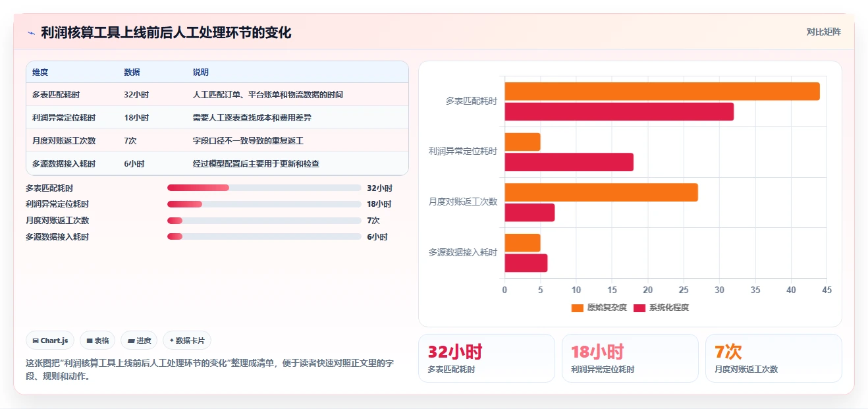Screen dimensions: 868x409
Task: Toggle the 原始复杂度 legend swatch
Action: pyautogui.click(x=578, y=308)
